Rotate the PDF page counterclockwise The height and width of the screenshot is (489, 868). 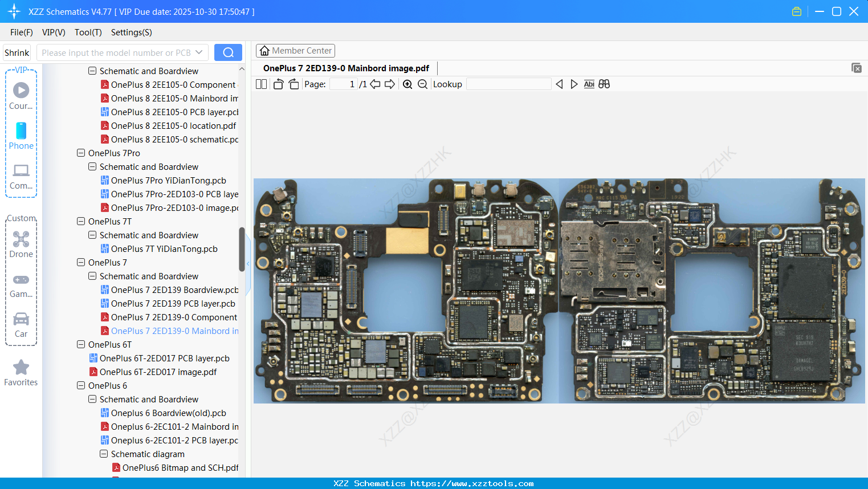pyautogui.click(x=278, y=84)
